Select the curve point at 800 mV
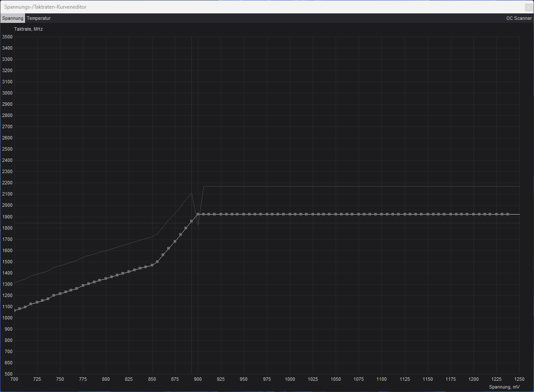534x392 pixels. pyautogui.click(x=106, y=278)
